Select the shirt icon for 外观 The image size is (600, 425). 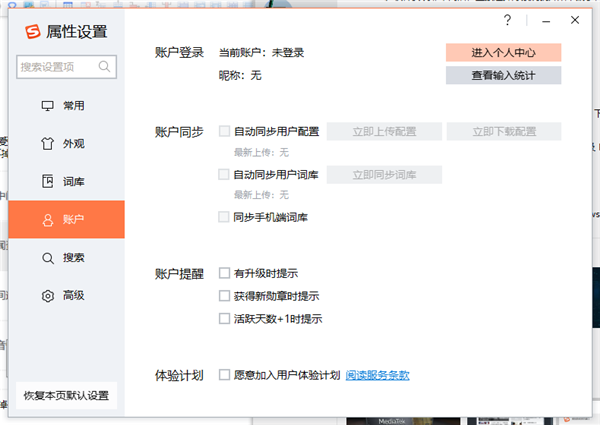47,144
